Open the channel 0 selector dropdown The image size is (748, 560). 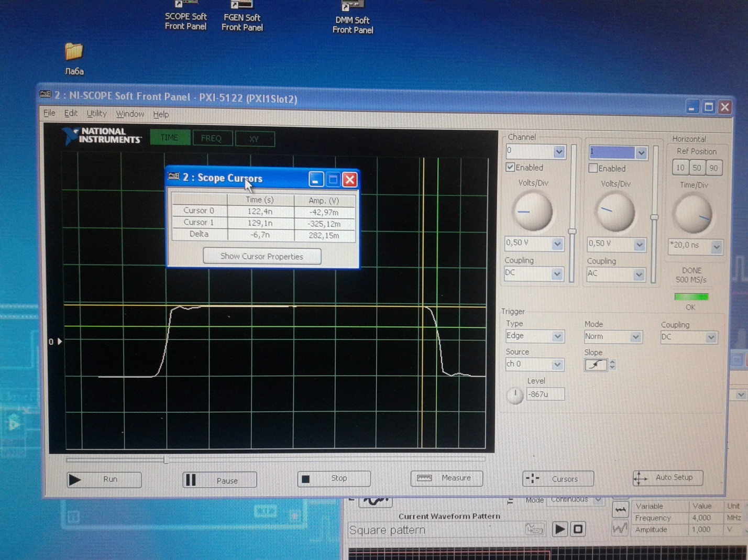tap(559, 152)
